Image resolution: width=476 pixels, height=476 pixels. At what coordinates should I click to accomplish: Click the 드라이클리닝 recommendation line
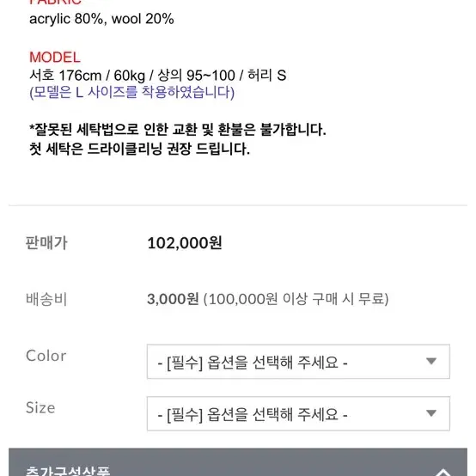point(140,149)
